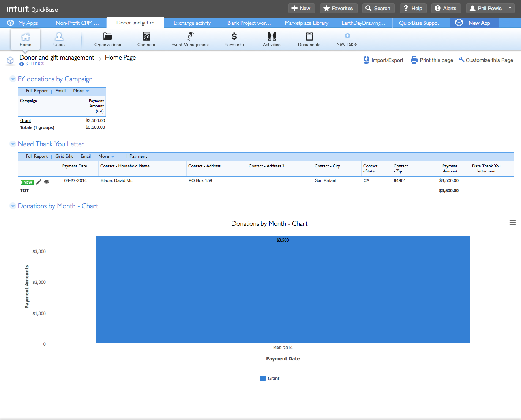The width and height of the screenshot is (521, 420).
Task: Open the chart hamburger menu icon
Action: point(513,223)
